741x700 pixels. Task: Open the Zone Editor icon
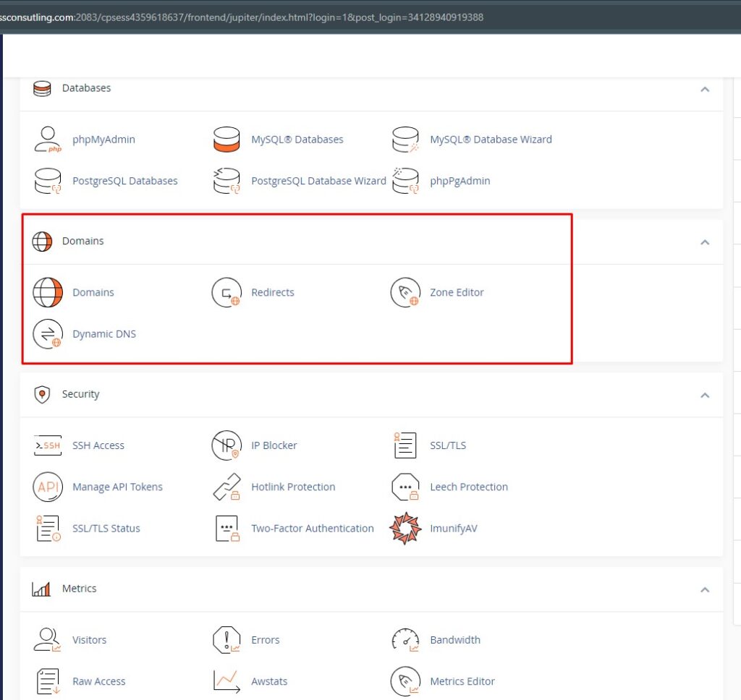tap(405, 293)
